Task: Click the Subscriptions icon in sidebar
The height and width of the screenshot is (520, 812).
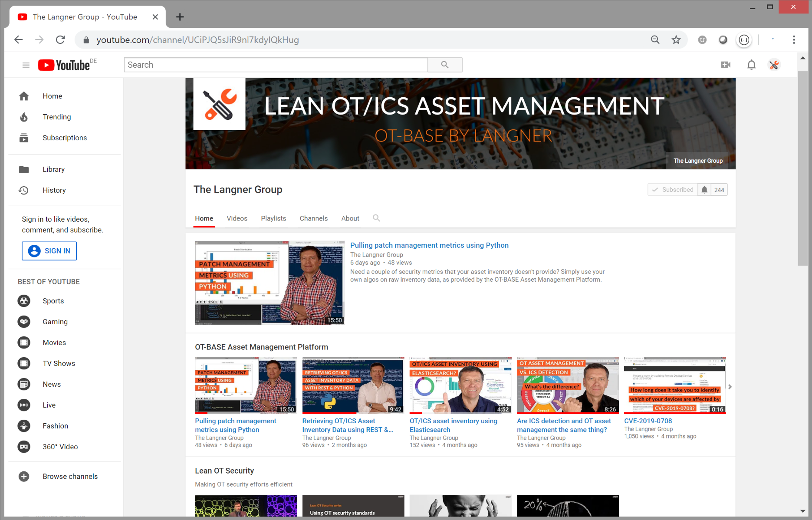Action: (x=24, y=138)
